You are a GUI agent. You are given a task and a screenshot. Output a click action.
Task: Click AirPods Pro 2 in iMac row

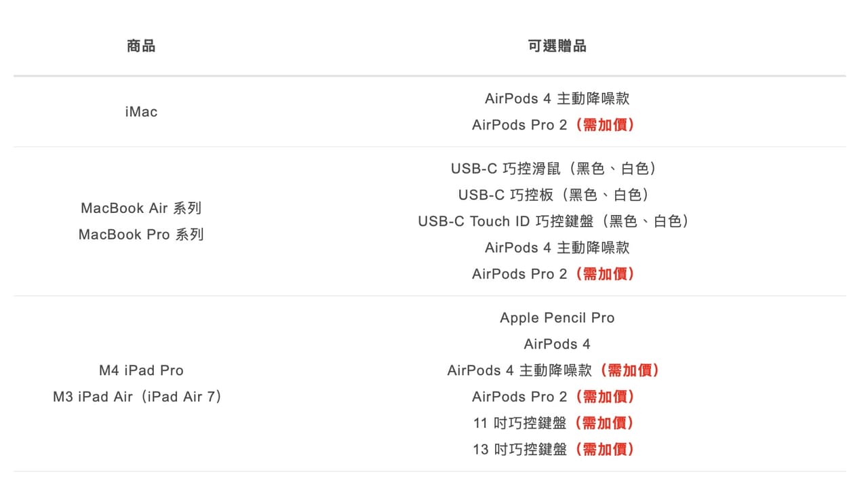tap(519, 125)
